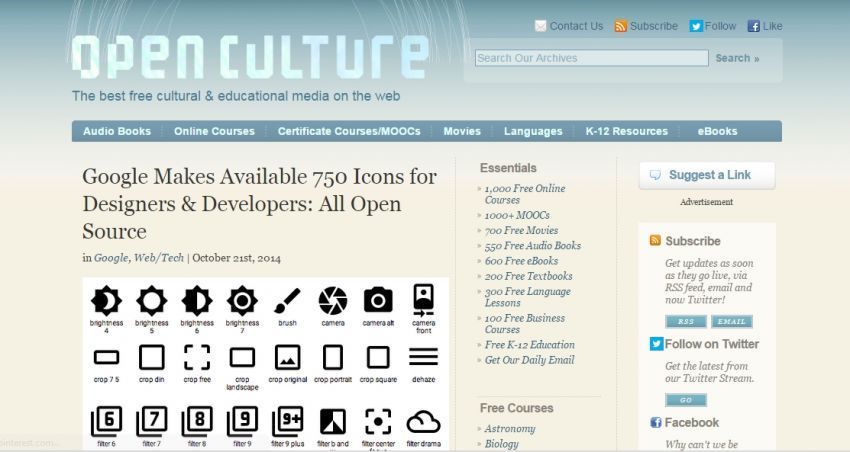Click the Contact Us envelope icon
This screenshot has width=850, height=452.
pos(540,26)
